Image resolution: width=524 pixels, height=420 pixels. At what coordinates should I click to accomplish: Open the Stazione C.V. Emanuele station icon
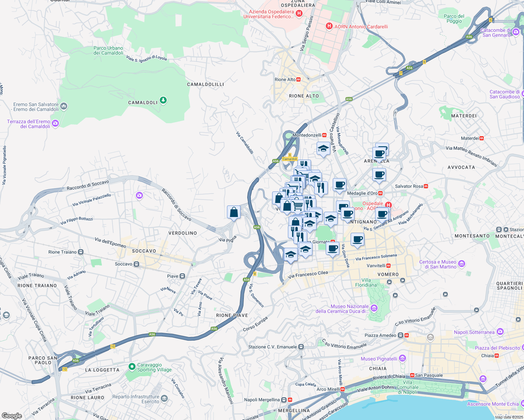pyautogui.click(x=301, y=347)
